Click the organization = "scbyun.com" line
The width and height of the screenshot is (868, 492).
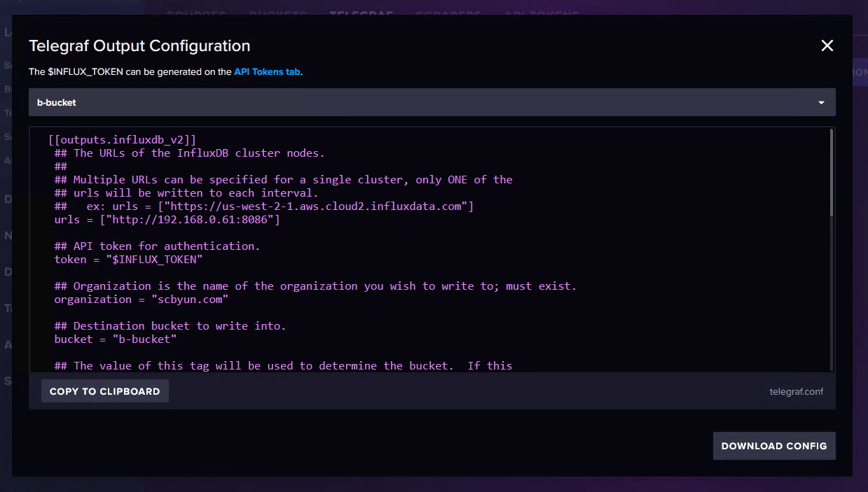tap(142, 300)
